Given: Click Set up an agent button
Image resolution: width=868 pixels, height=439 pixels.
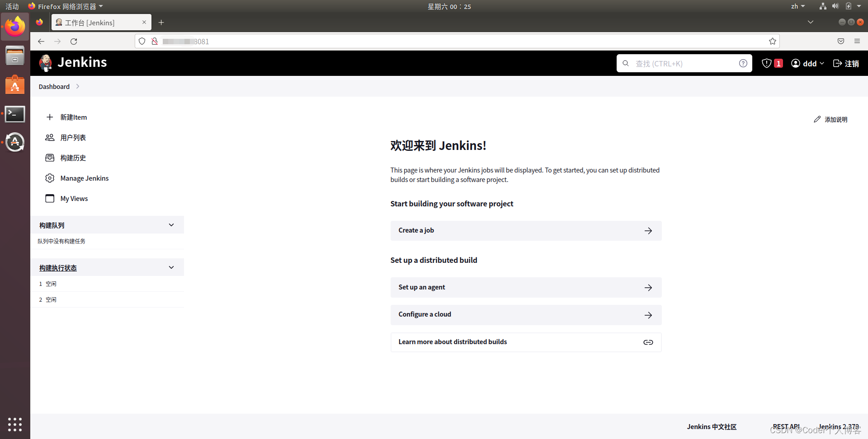Looking at the screenshot, I should pyautogui.click(x=526, y=288).
